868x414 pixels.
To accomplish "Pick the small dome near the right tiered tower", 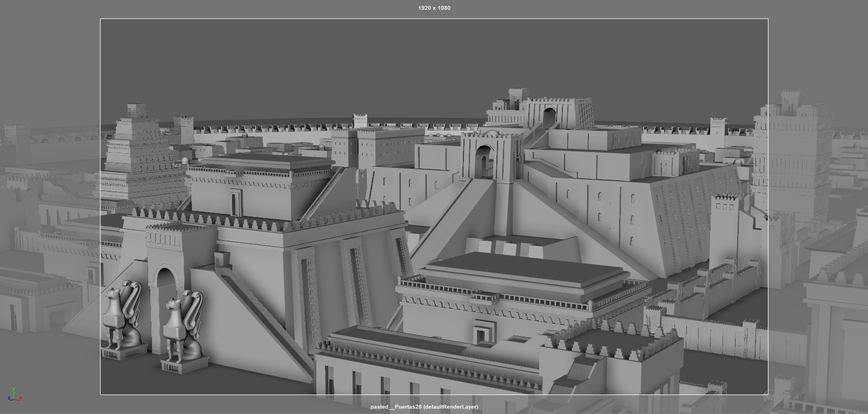I will 738,162.
